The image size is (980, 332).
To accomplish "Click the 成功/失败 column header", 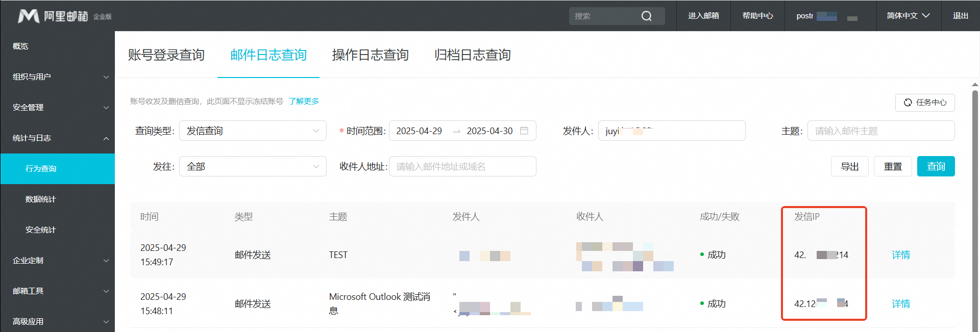I will (720, 217).
